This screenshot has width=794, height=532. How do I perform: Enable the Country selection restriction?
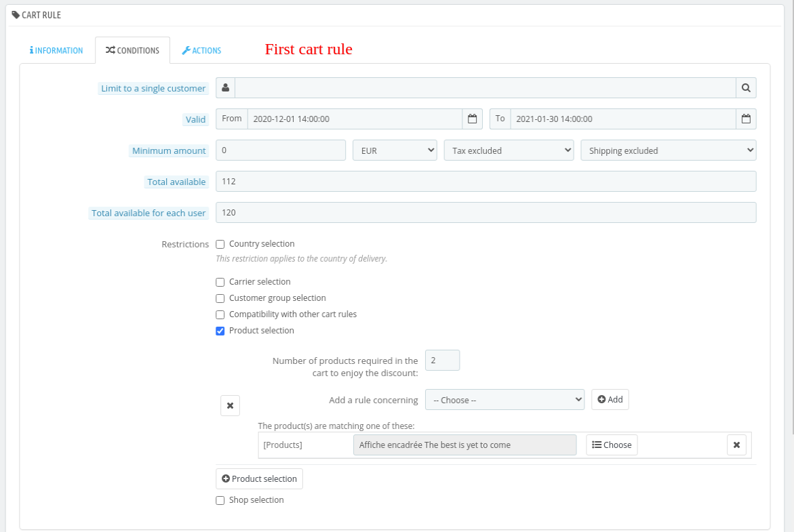click(x=220, y=244)
